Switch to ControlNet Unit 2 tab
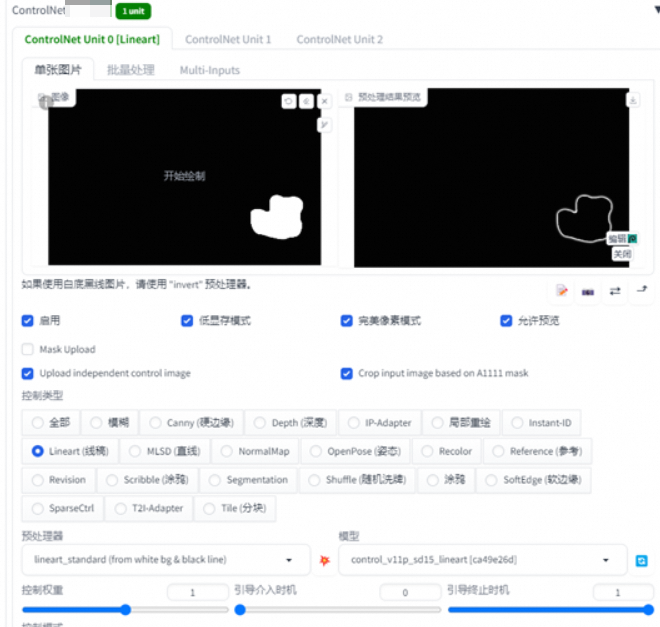 pos(340,39)
